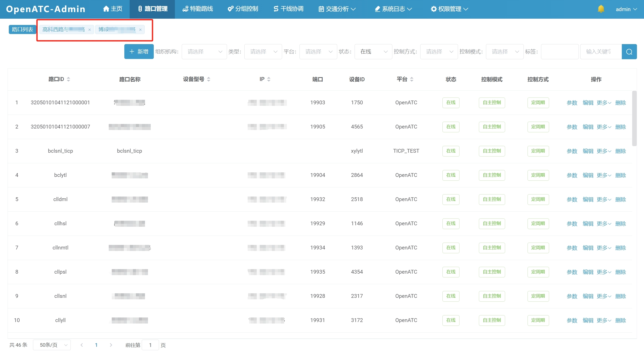Open the 50条/页 page size selector
The image size is (644, 353).
pyautogui.click(x=52, y=345)
